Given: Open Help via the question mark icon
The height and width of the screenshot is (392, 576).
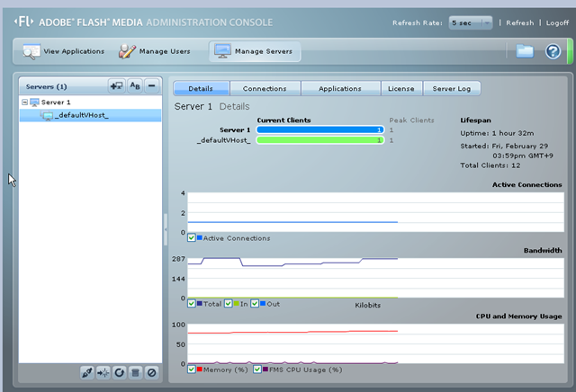Looking at the screenshot, I should 553,51.
